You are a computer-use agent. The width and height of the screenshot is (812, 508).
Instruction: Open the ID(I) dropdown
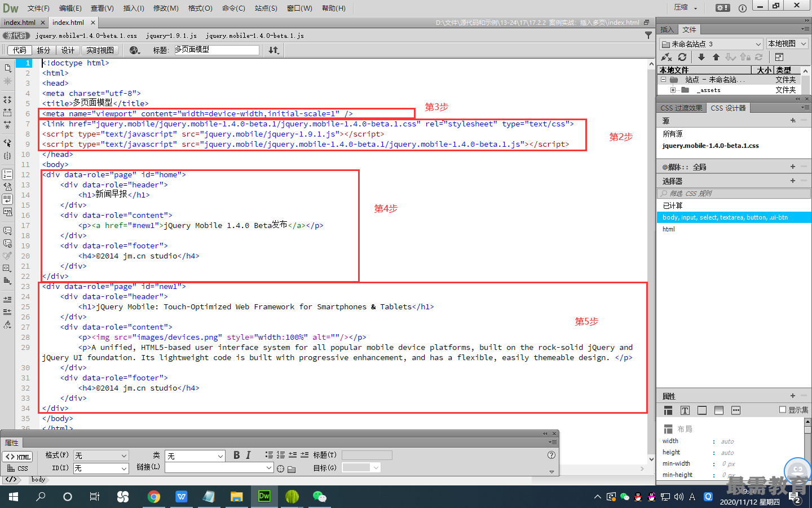tap(101, 468)
